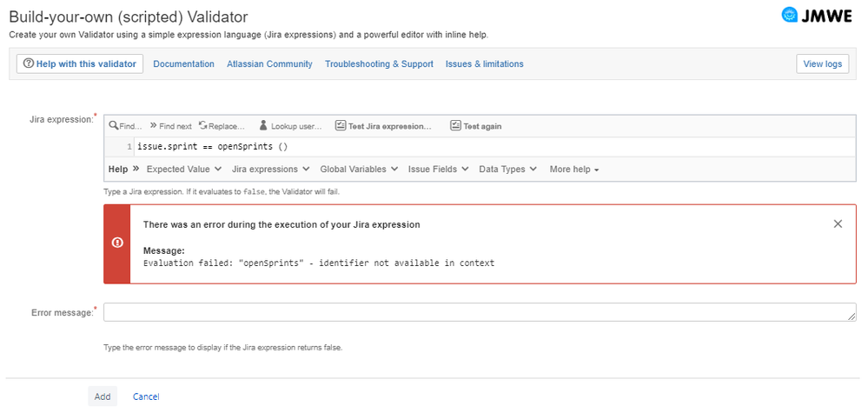868x413 pixels.
Task: Open the Global Variables dropdown
Action: (x=359, y=170)
